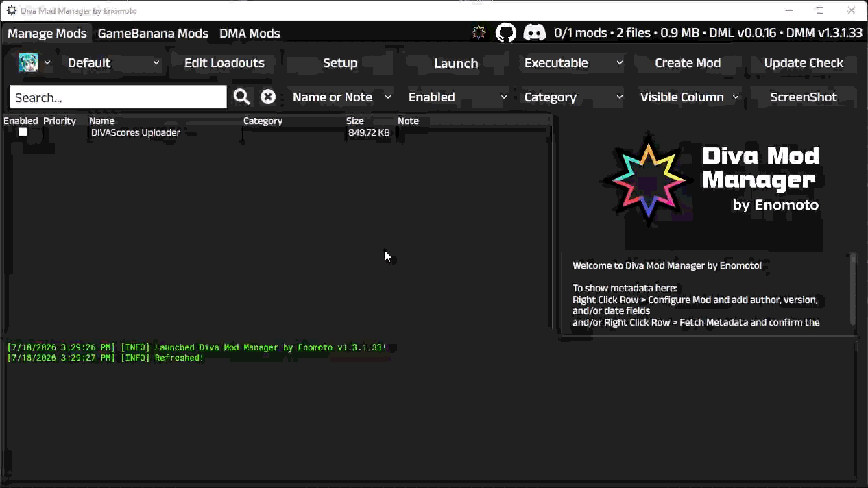Viewport: 868px width, 488px height.
Task: Click the Name column header
Action: click(101, 121)
